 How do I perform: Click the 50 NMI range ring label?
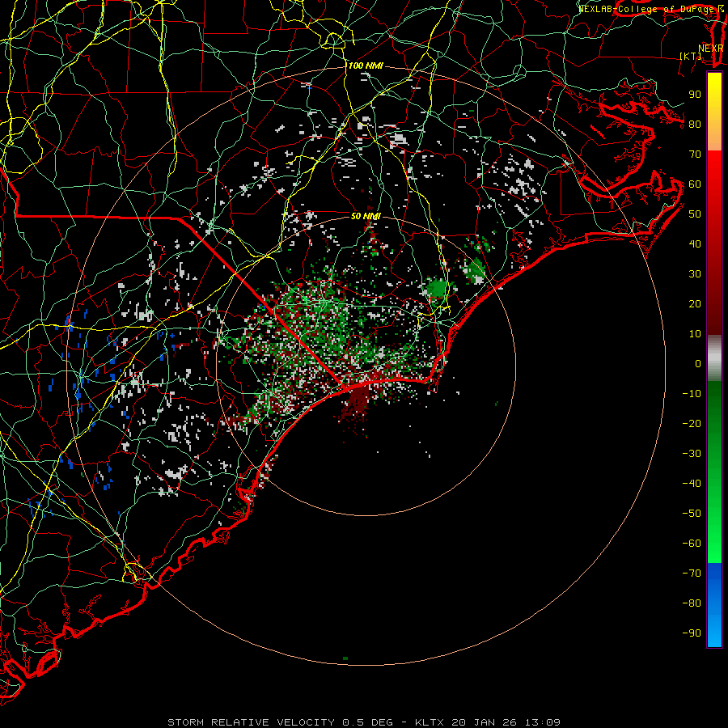coord(366,216)
